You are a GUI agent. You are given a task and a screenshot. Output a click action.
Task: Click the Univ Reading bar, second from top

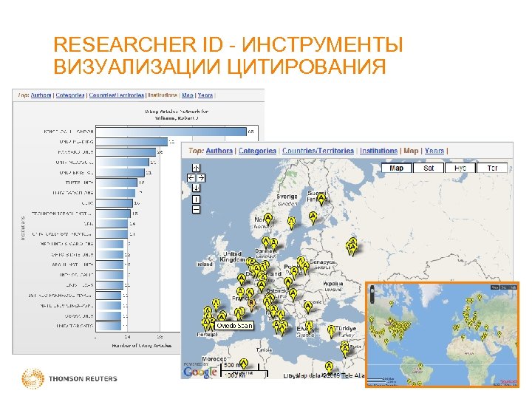point(132,142)
